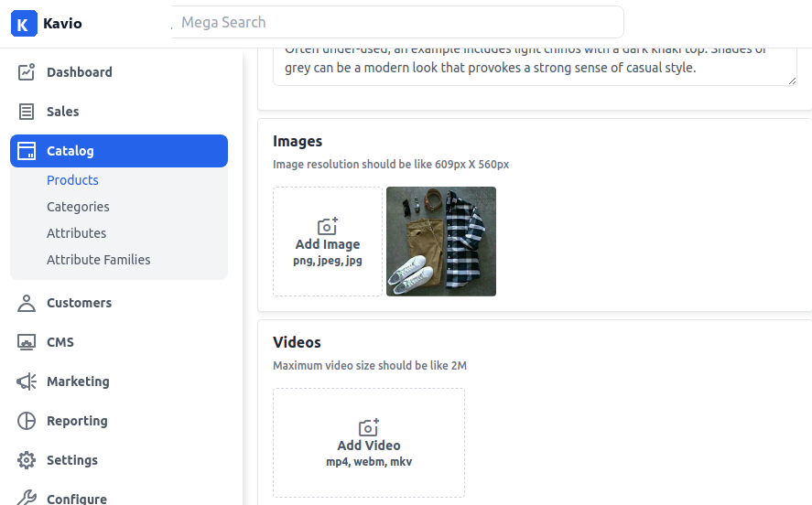Image resolution: width=812 pixels, height=505 pixels.
Task: Open the Settings menu label
Action: [72, 460]
